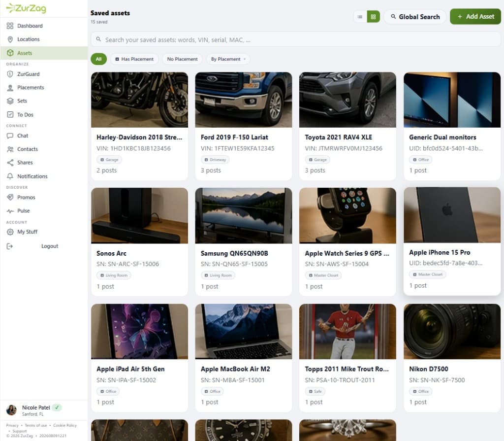Viewport: 504px width, 441px height.
Task: Click Garage tag on Toyota RAV4 card
Action: (317, 160)
